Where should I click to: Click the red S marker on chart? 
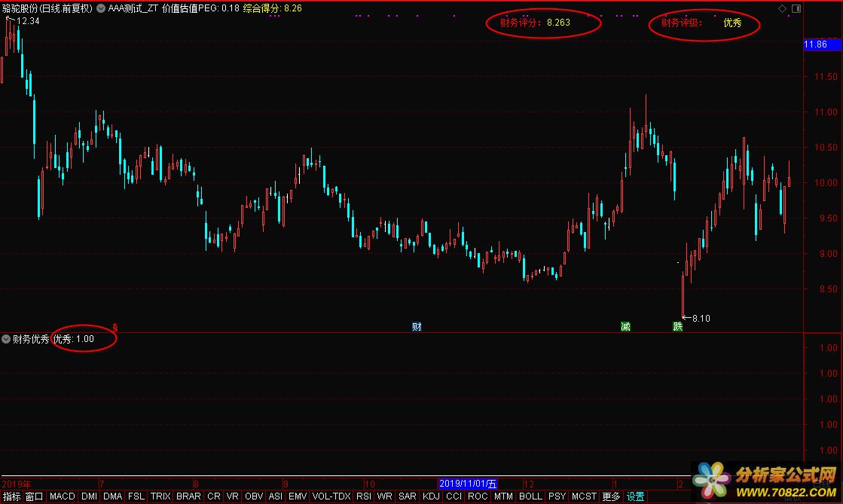(x=115, y=327)
